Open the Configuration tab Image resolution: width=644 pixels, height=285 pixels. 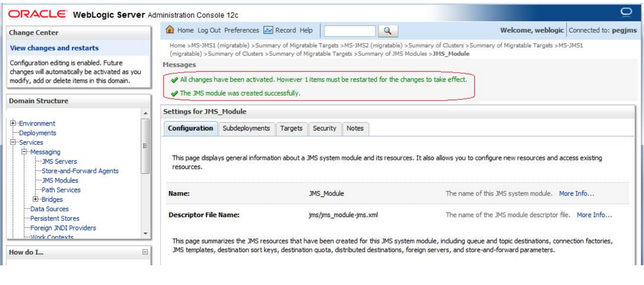(190, 129)
